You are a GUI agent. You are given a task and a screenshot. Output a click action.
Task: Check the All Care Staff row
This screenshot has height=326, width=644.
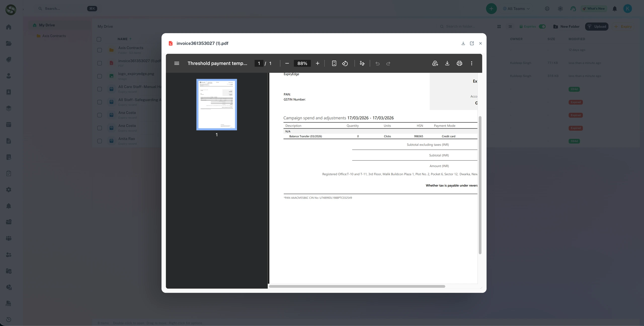click(100, 89)
